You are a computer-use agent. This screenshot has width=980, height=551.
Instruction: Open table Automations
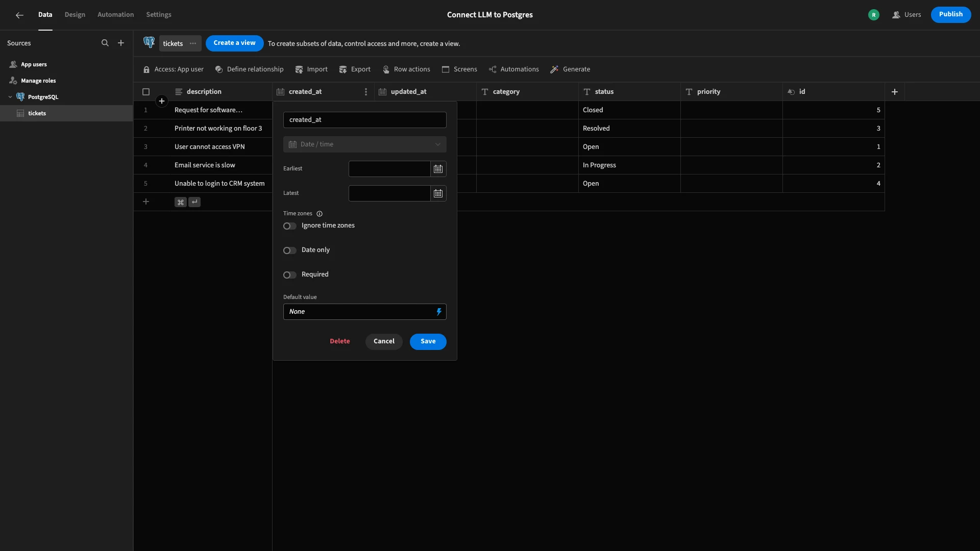[513, 69]
